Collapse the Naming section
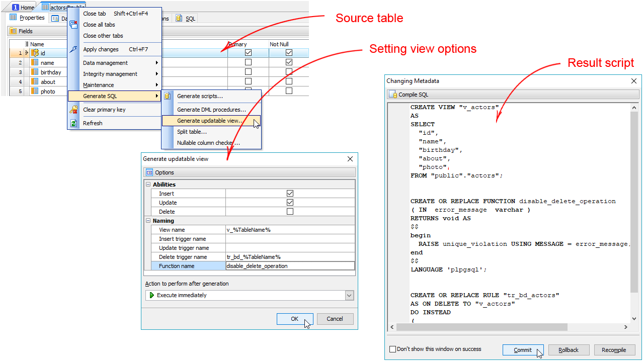644x362 pixels. (x=148, y=221)
